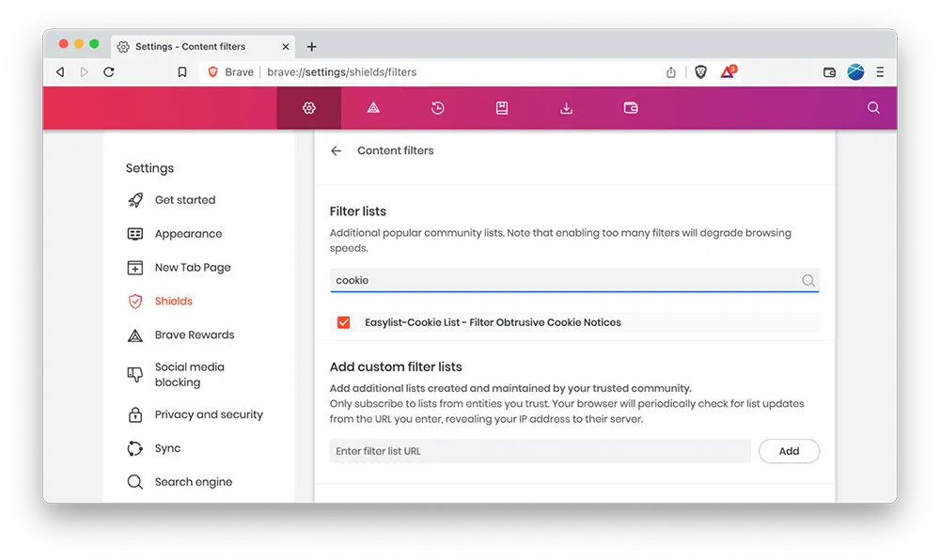Click the search magnifier in settings toolbar
The width and height of the screenshot is (940, 560).
click(x=873, y=108)
